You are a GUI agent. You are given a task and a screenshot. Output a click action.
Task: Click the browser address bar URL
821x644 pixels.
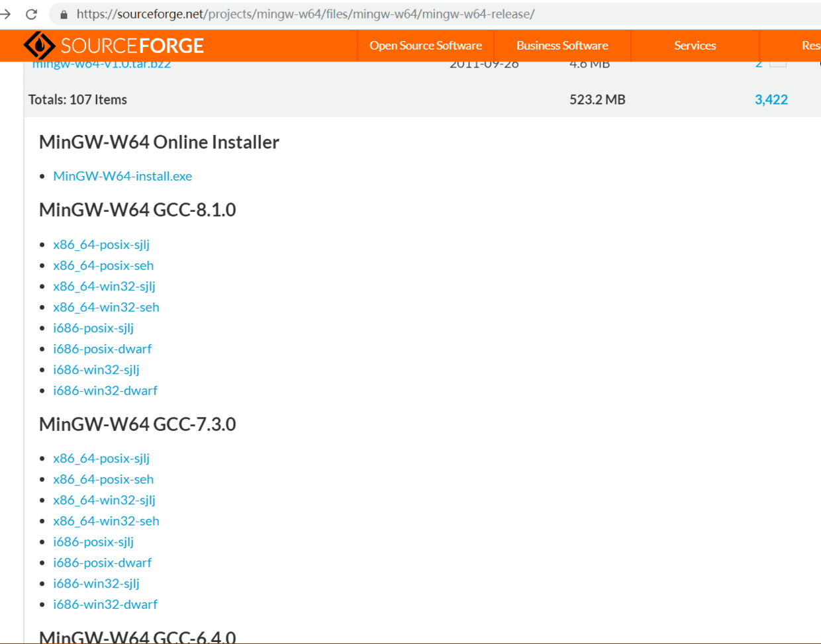[x=305, y=14]
